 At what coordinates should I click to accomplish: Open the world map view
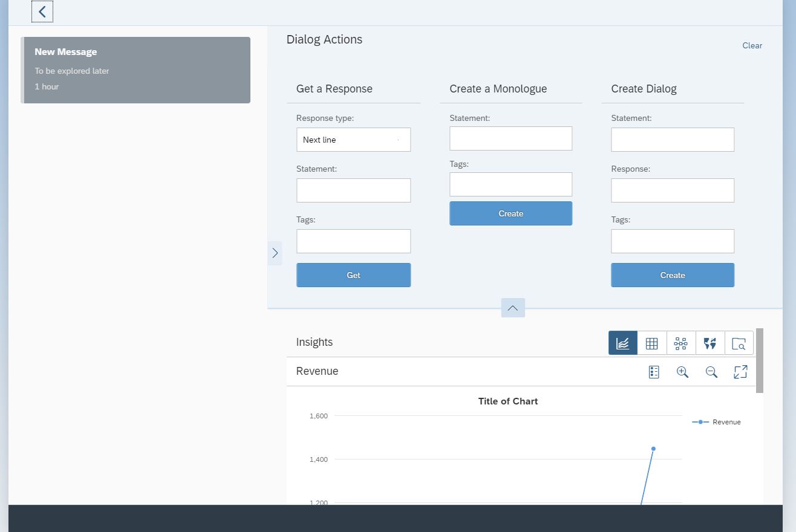pyautogui.click(x=710, y=343)
